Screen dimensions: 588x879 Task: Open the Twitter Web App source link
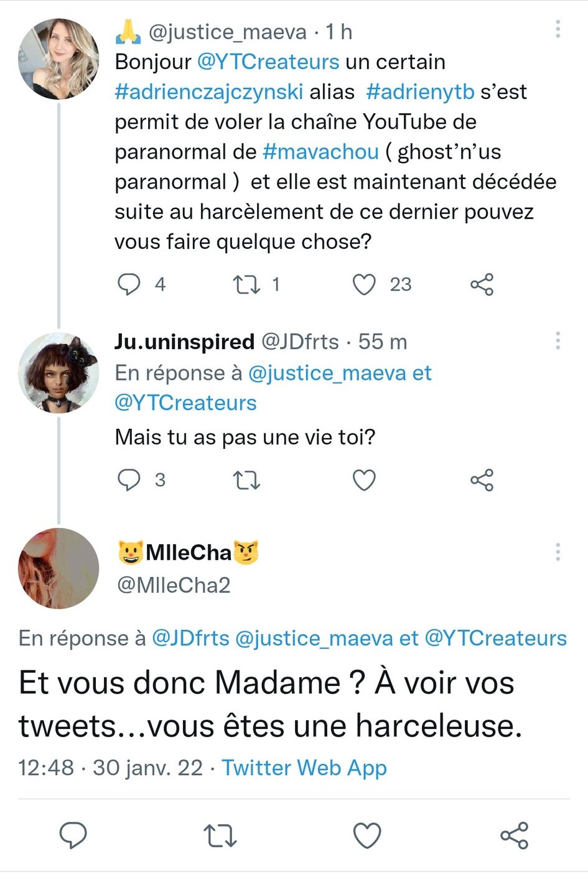point(304,768)
